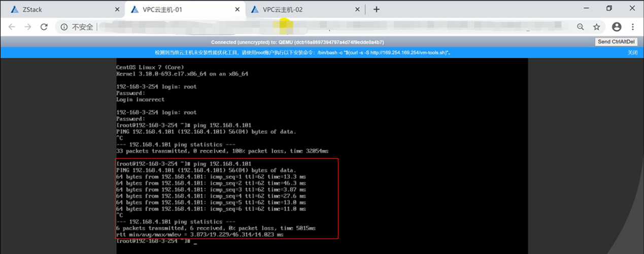Minimize the browser window
This screenshot has height=254, width=644.
(586, 8)
